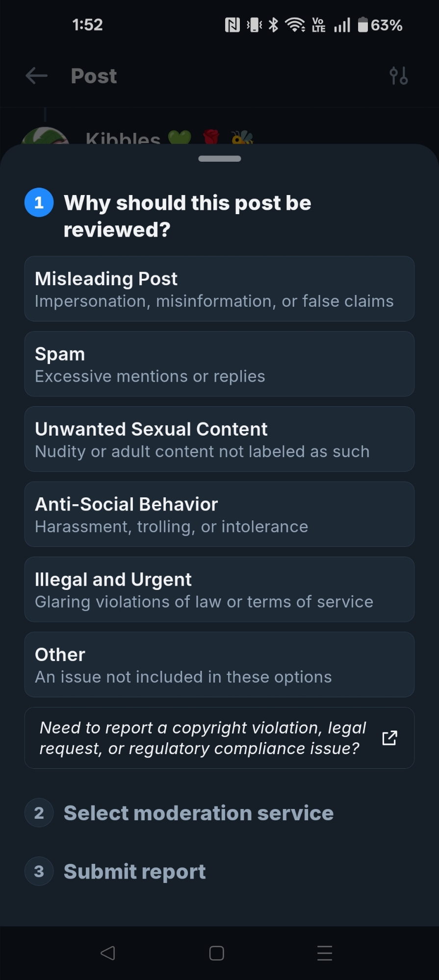
Task: Tap the Kibbles profile avatar
Action: (45, 136)
